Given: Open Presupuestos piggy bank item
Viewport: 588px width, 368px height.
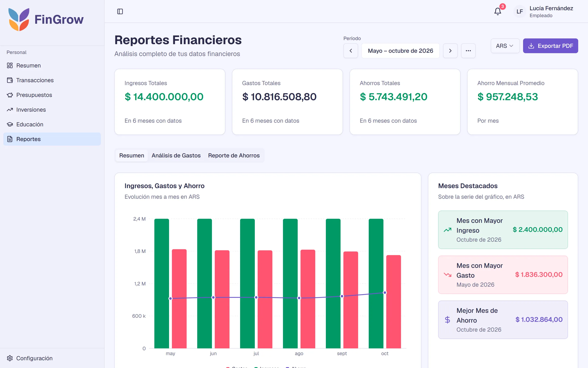Looking at the screenshot, I should tap(52, 95).
